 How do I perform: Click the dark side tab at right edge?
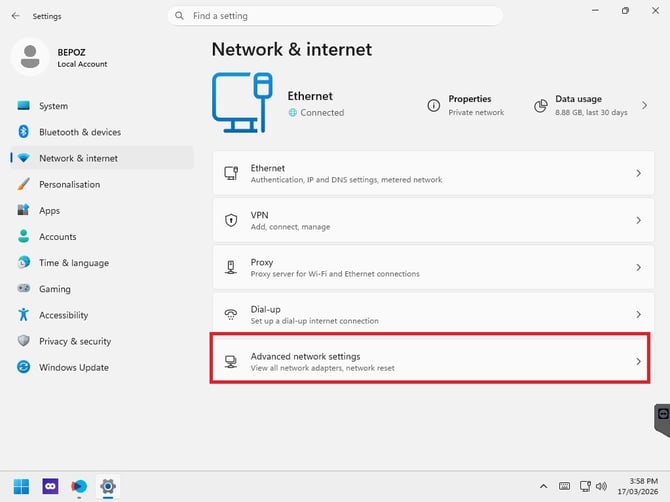tap(662, 420)
